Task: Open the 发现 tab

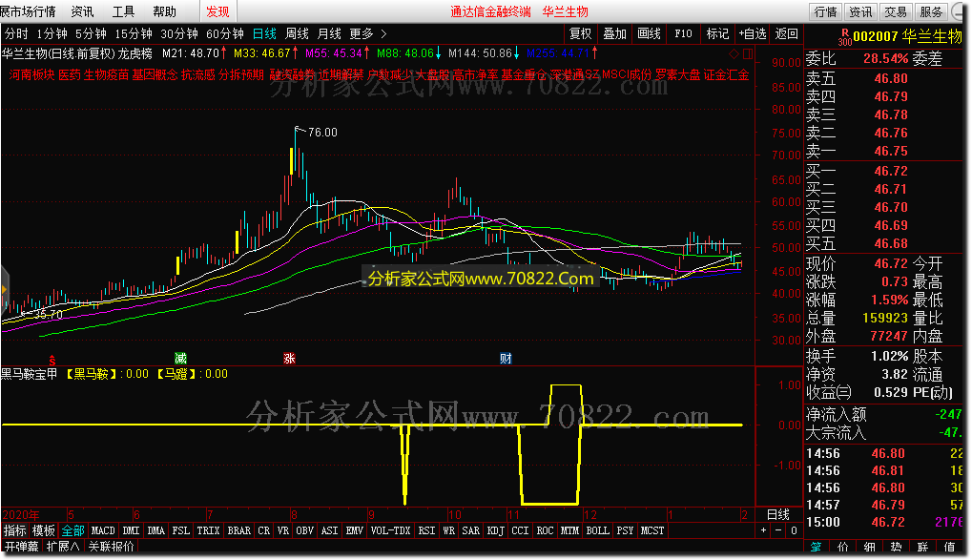Action: [217, 11]
